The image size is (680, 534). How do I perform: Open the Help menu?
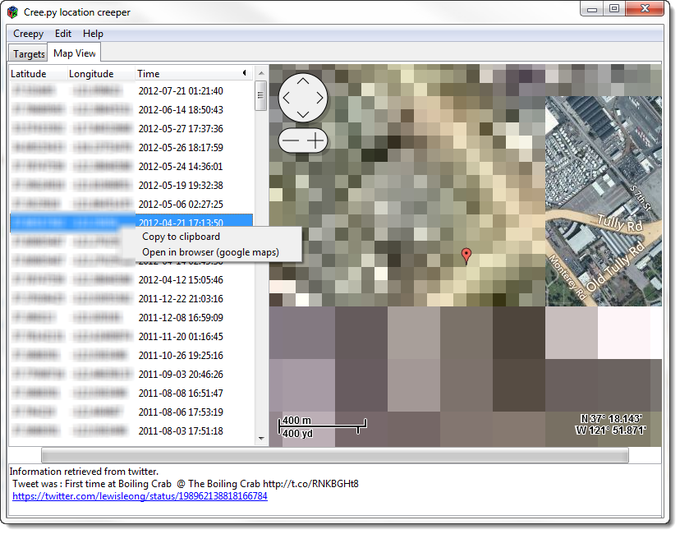coord(93,34)
